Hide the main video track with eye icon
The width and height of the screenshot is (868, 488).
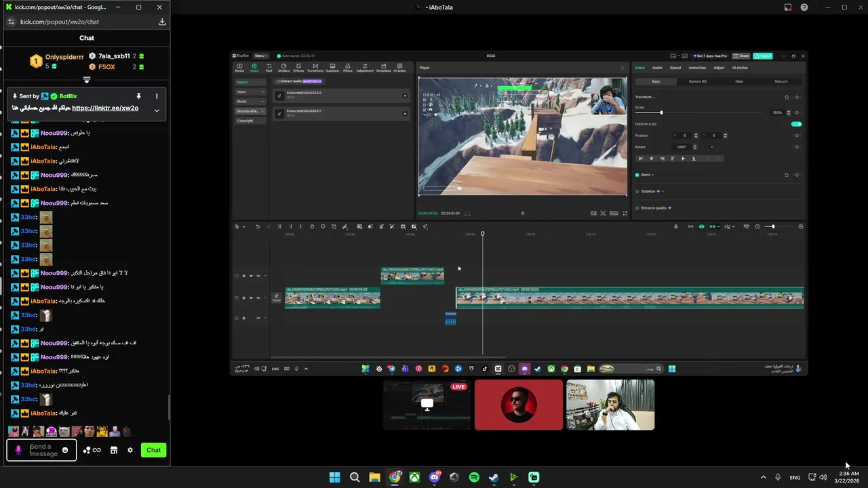(x=251, y=298)
